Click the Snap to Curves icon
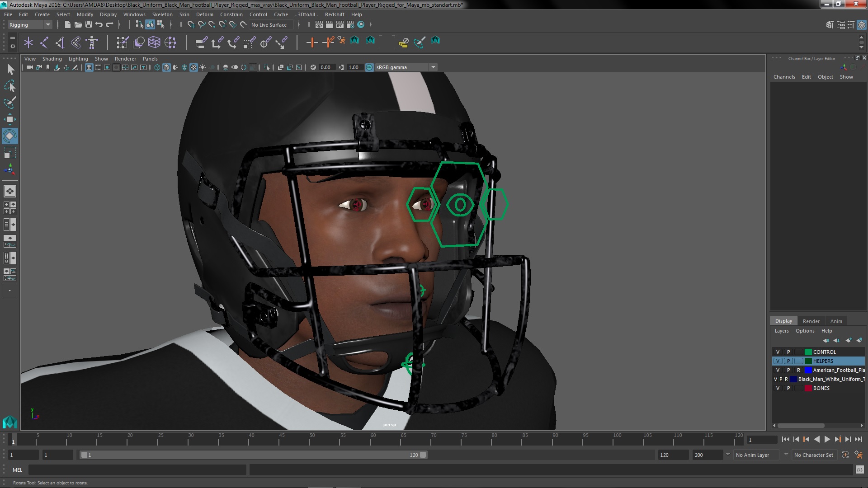This screenshot has width=868, height=488. click(202, 24)
